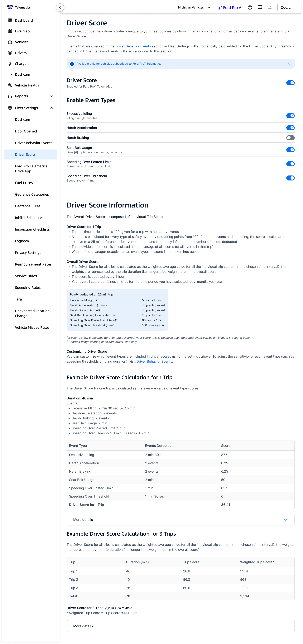The image size is (303, 644).
Task: Click the Live Map icon
Action: (x=10, y=31)
